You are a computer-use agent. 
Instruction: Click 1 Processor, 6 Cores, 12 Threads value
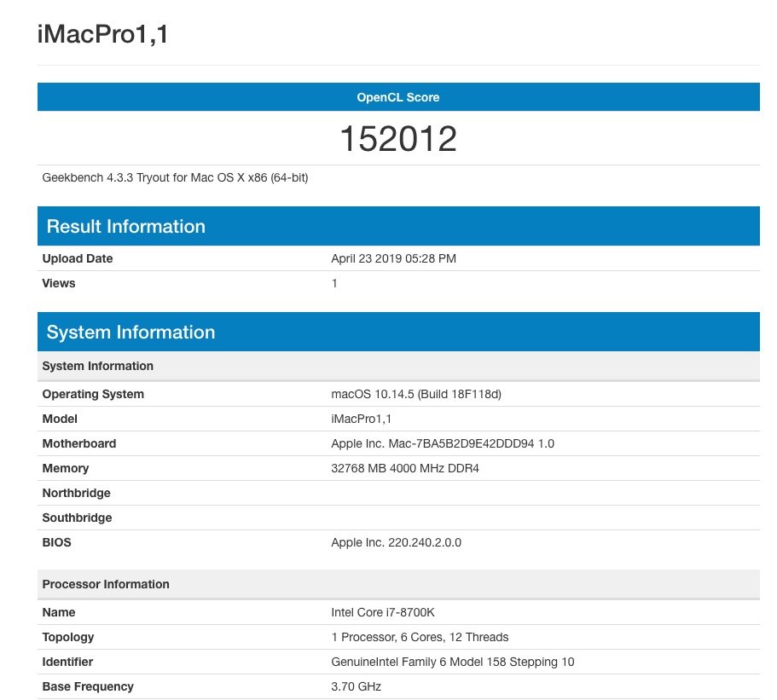point(420,638)
